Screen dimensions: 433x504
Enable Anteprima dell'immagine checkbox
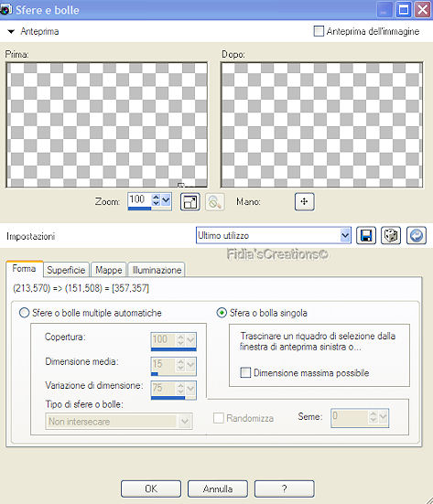(319, 31)
